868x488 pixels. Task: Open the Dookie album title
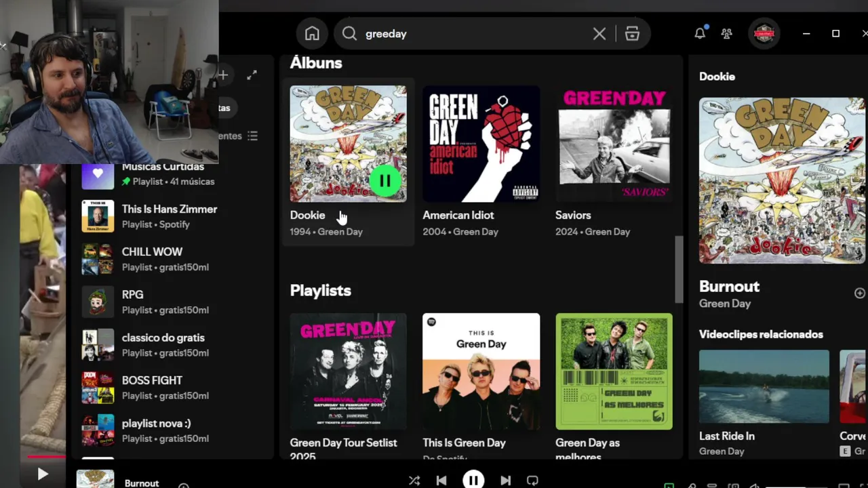(308, 215)
